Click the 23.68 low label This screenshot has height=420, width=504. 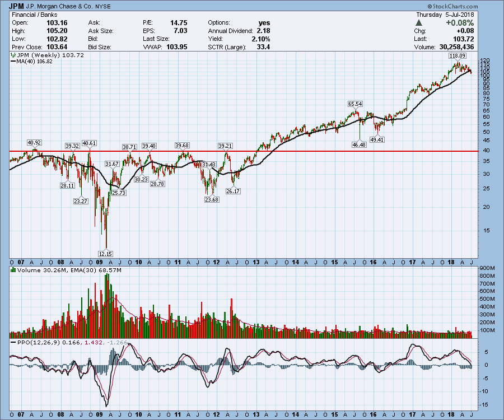[x=212, y=199]
